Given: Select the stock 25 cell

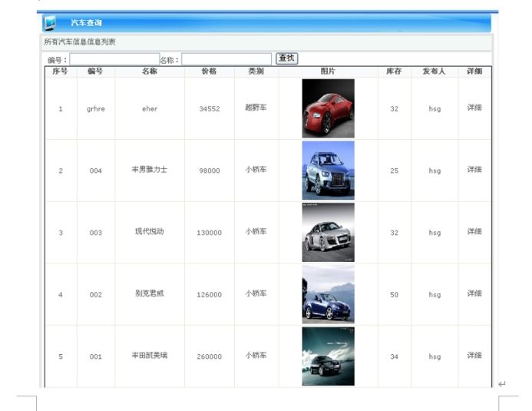Looking at the screenshot, I should (x=395, y=171).
